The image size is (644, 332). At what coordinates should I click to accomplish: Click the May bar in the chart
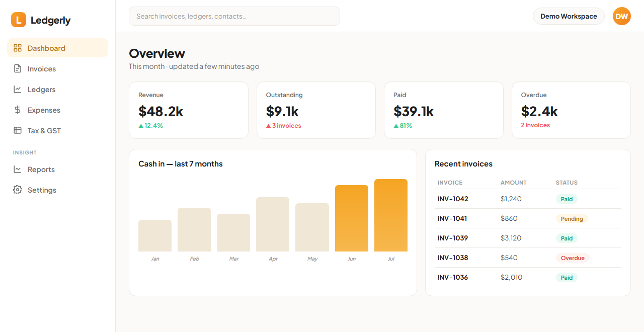[x=312, y=227]
